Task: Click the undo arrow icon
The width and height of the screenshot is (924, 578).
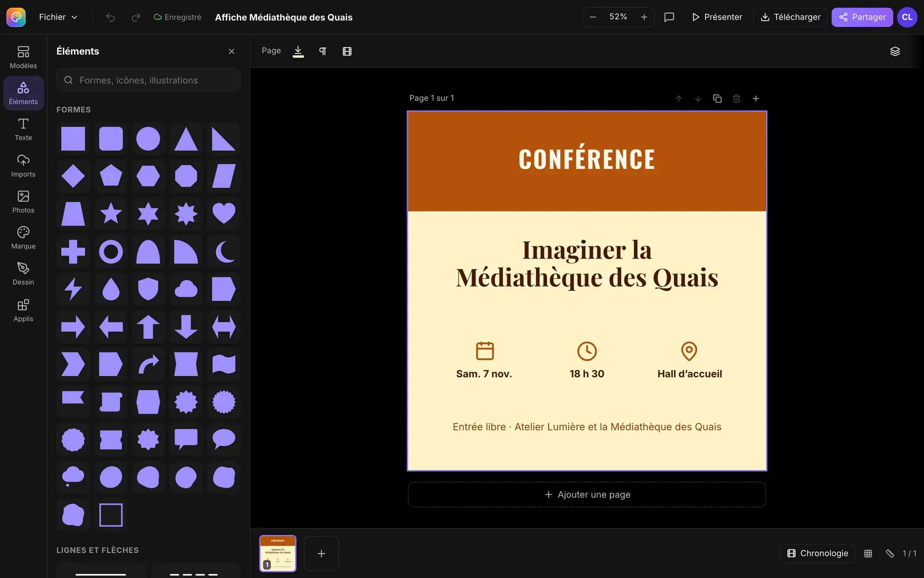Action: (110, 17)
